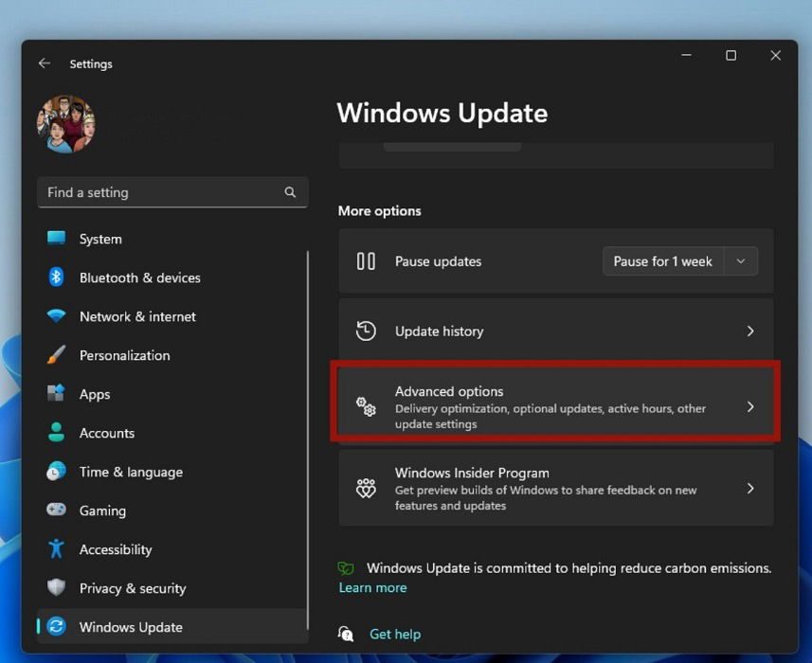The image size is (812, 663).
Task: Expand Update history using its chevron
Action: coord(750,331)
